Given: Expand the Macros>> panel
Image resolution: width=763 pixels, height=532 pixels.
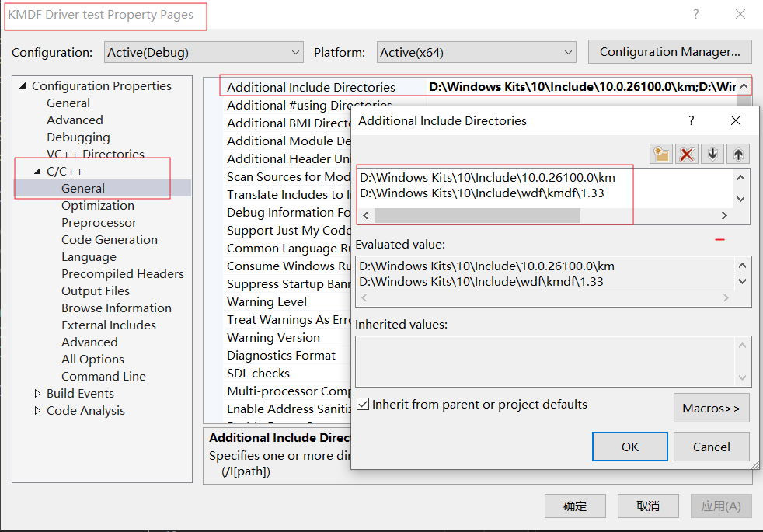Looking at the screenshot, I should (711, 408).
